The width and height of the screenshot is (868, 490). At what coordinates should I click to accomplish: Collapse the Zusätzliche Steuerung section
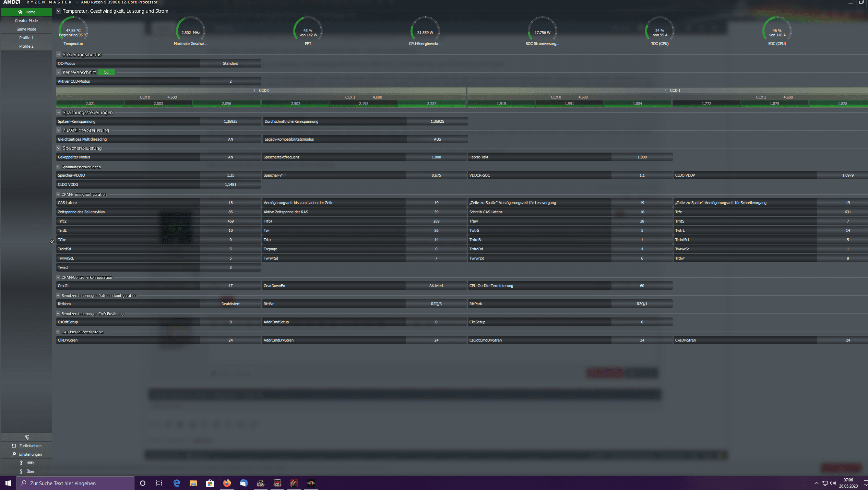pyautogui.click(x=59, y=130)
